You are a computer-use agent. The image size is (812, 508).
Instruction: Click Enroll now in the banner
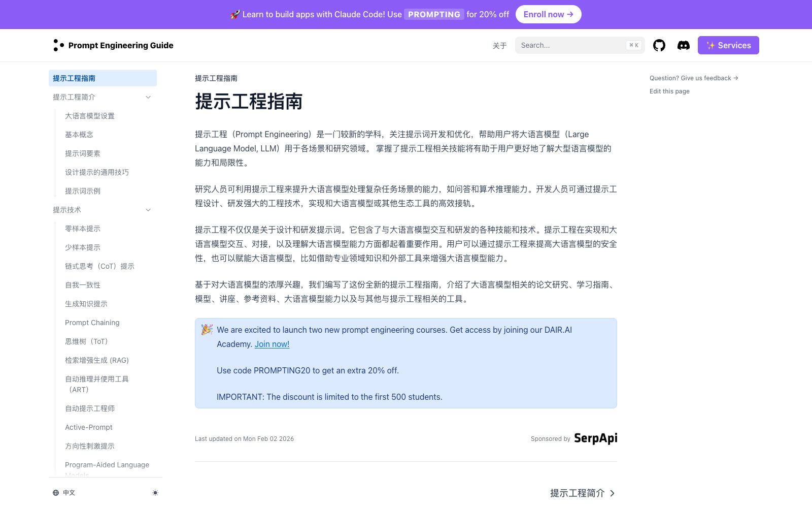pos(549,14)
